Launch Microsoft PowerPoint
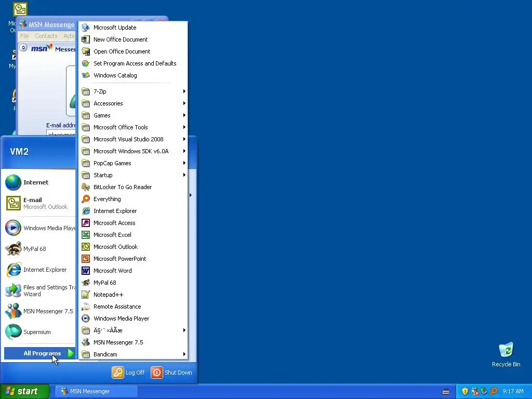532x399 pixels. (133, 259)
